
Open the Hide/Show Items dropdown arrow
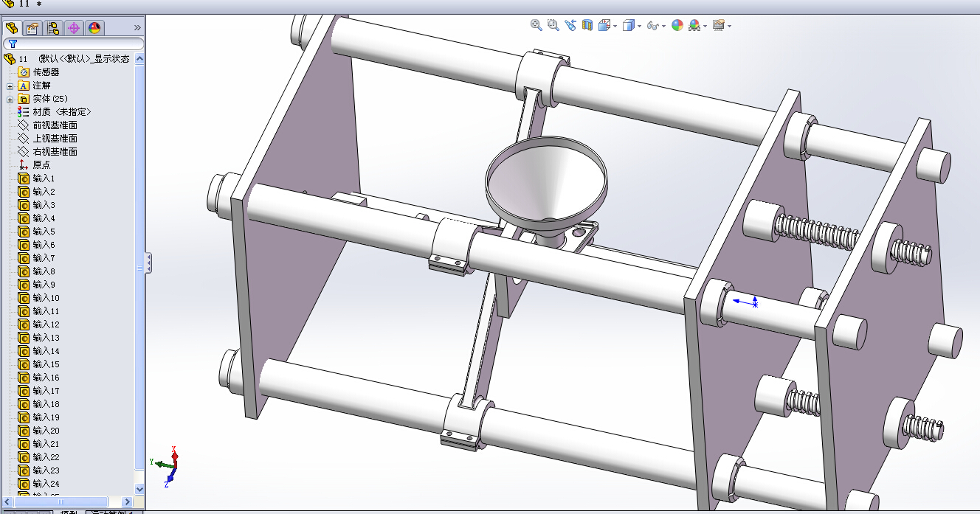pyautogui.click(x=663, y=26)
